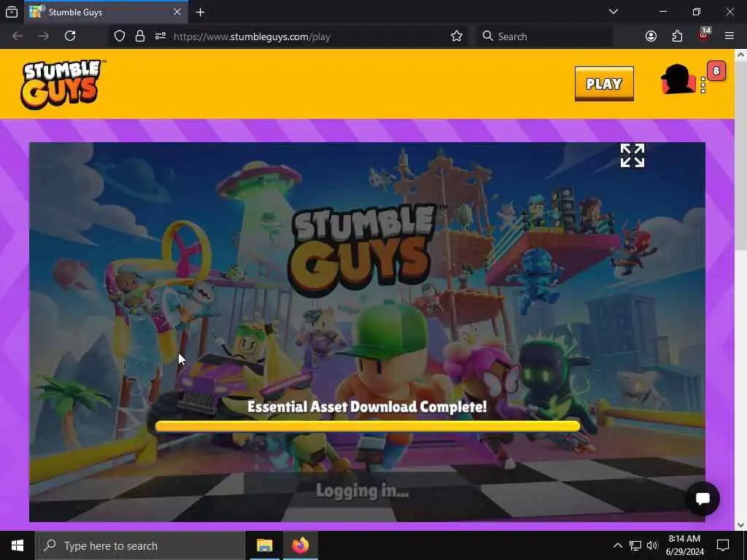This screenshot has width=747, height=560.
Task: Open the network icon in system tray
Action: (635, 545)
